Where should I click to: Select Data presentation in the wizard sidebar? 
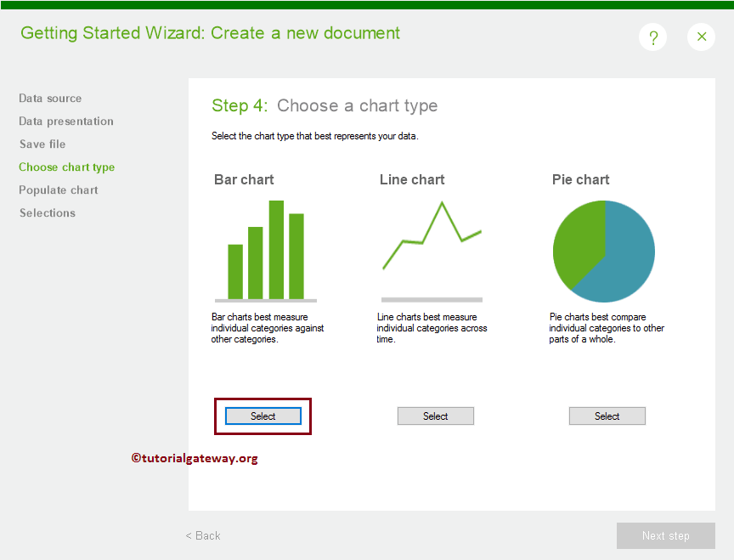pyautogui.click(x=65, y=121)
